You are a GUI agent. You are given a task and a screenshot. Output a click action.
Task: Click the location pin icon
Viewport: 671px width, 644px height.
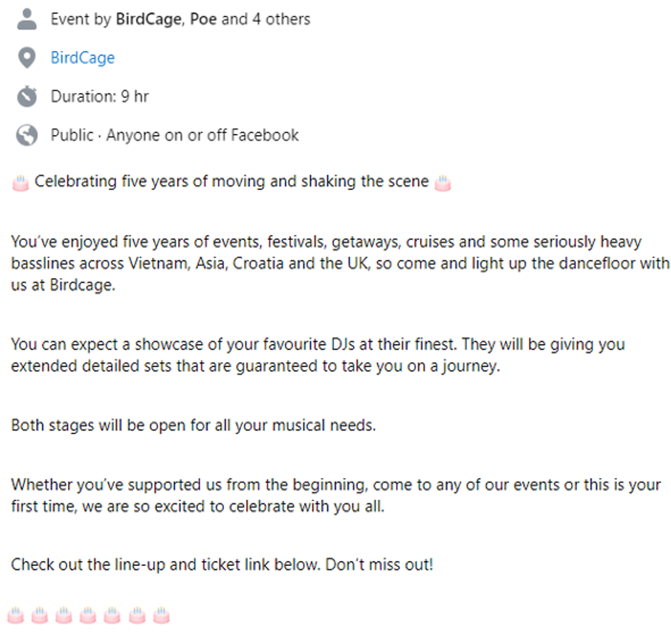(x=27, y=58)
